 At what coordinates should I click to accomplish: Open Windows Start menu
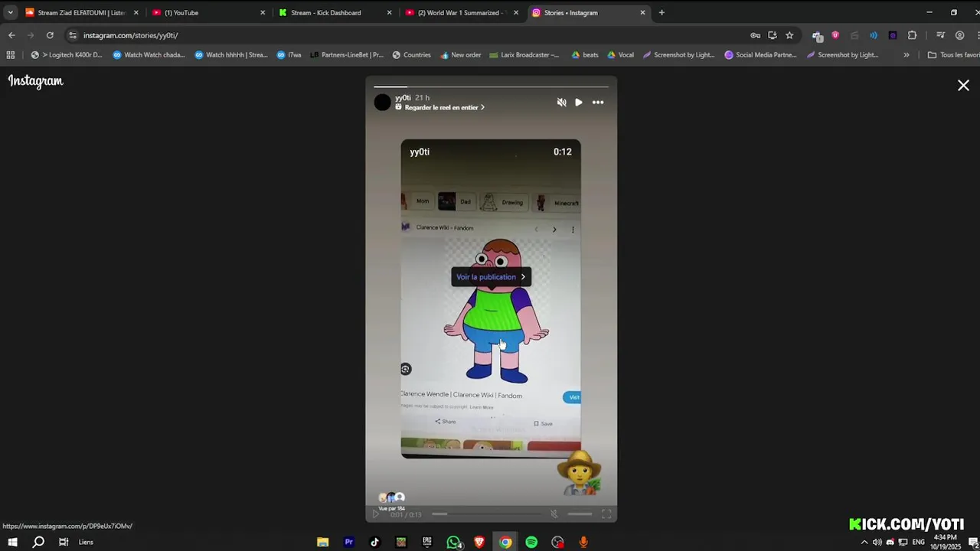coord(12,542)
